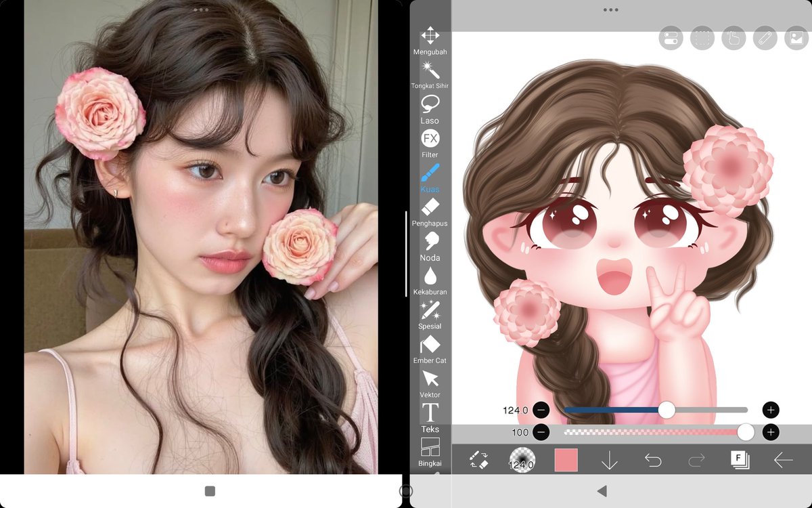Select the Mengubah transform tool
The image size is (812, 508).
tap(430, 41)
